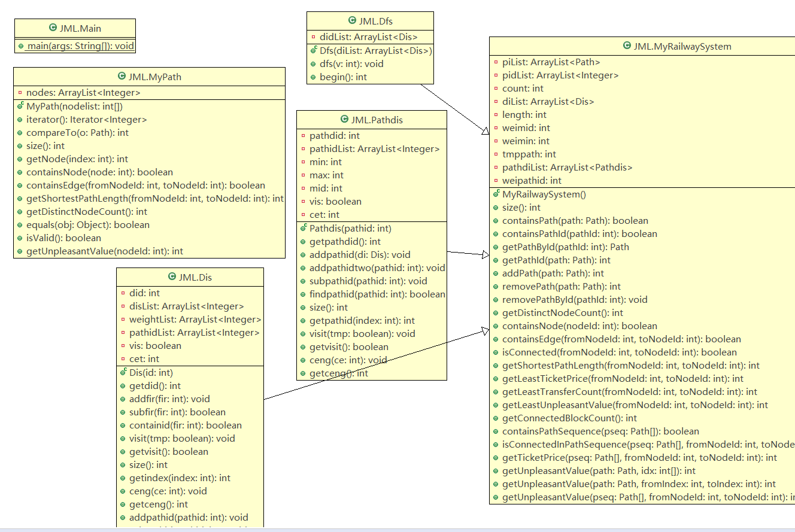The height and width of the screenshot is (532, 795).
Task: Click getNode(index: int): int in MyPath
Action: [x=77, y=159]
